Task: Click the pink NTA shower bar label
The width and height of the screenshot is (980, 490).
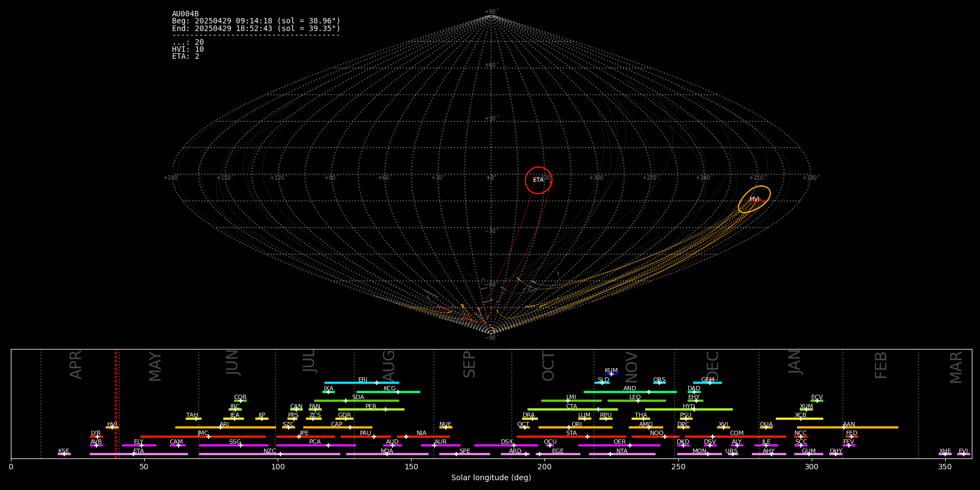Action: pyautogui.click(x=622, y=451)
